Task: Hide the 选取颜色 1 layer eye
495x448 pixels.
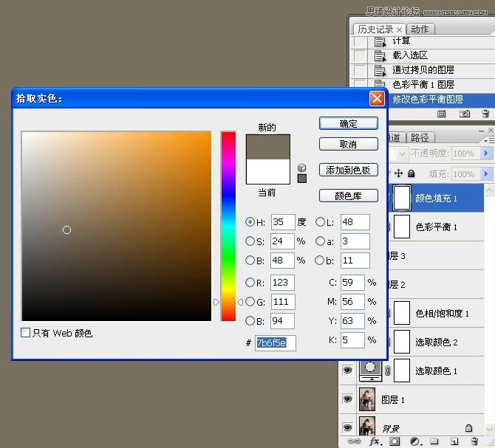Action: pyautogui.click(x=347, y=370)
